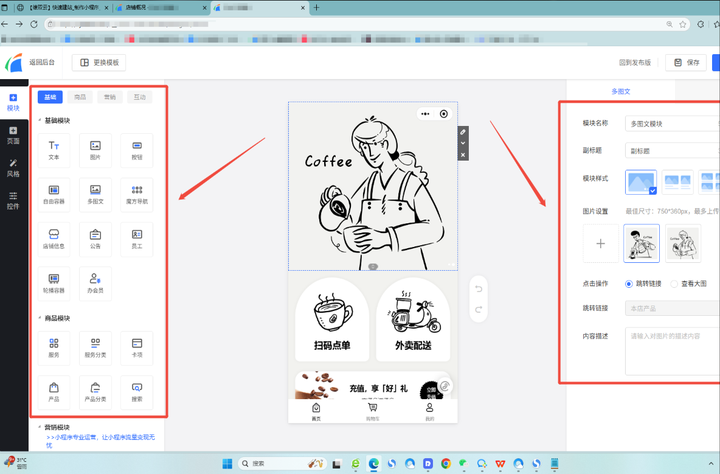Add the 店铺信息 shop info module
This screenshot has width=720, height=474.
54,239
